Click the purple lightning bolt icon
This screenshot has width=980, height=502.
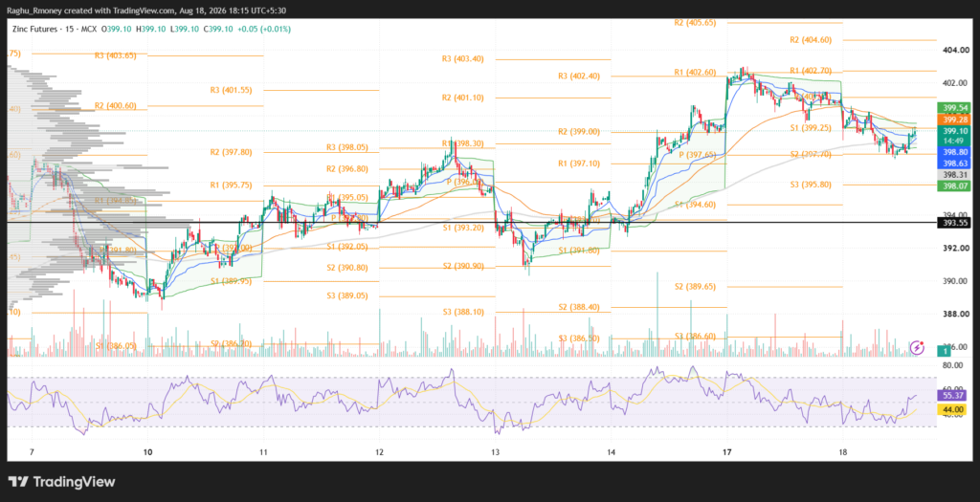pyautogui.click(x=918, y=347)
